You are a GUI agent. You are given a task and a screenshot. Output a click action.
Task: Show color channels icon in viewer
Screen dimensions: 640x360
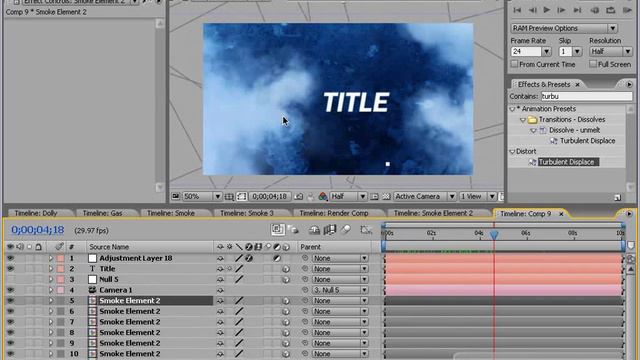[323, 197]
